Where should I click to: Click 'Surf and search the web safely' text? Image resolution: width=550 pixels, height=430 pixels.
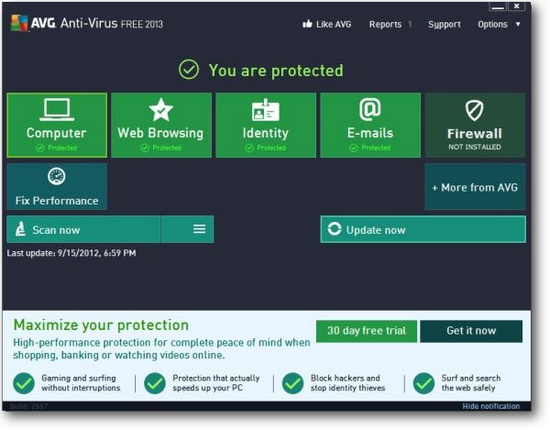pyautogui.click(x=471, y=383)
